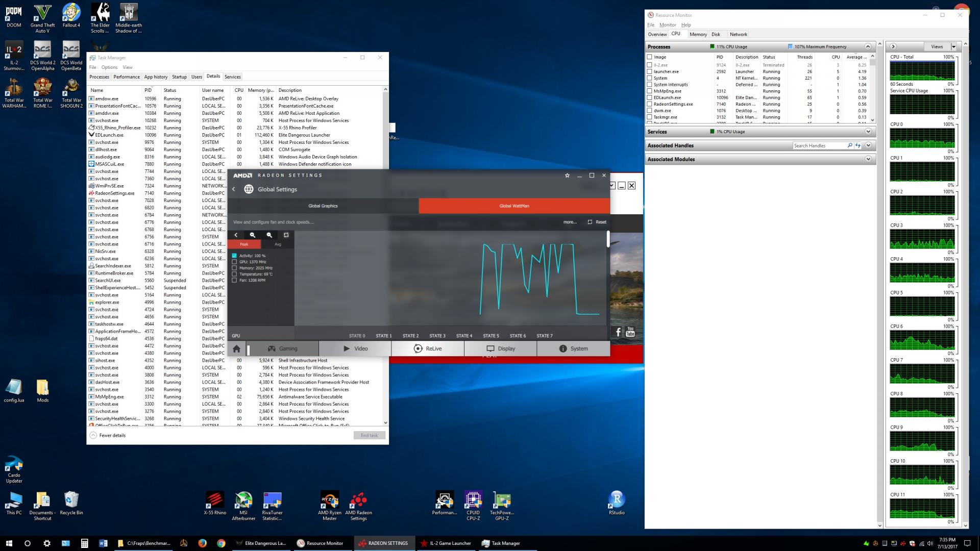980x551 pixels.
Task: Sort Task Manager by Memory column header
Action: click(261, 90)
